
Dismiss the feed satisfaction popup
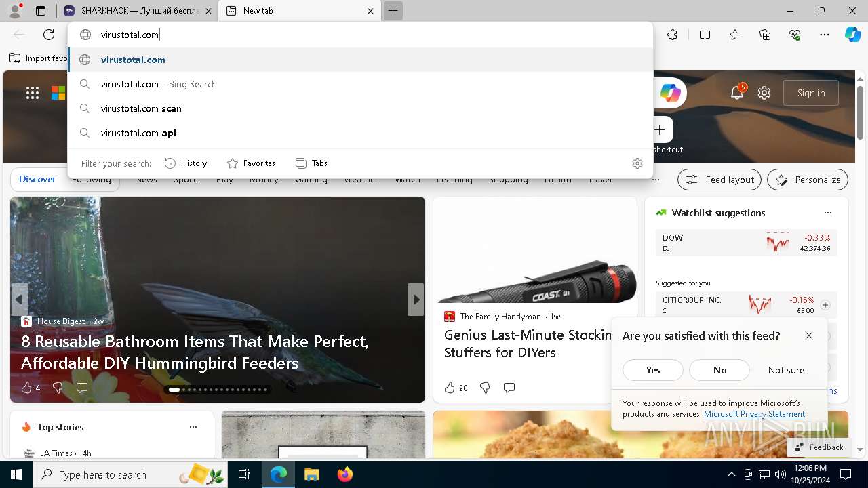click(809, 335)
